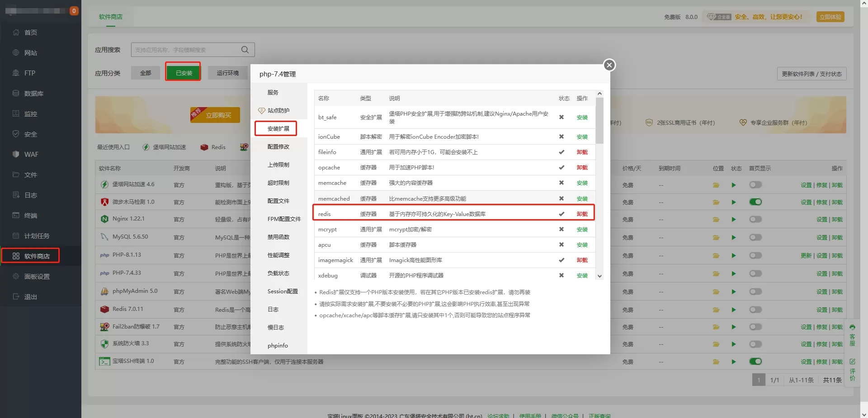Click the Redis shortcut icon in recent entries

[x=204, y=147]
